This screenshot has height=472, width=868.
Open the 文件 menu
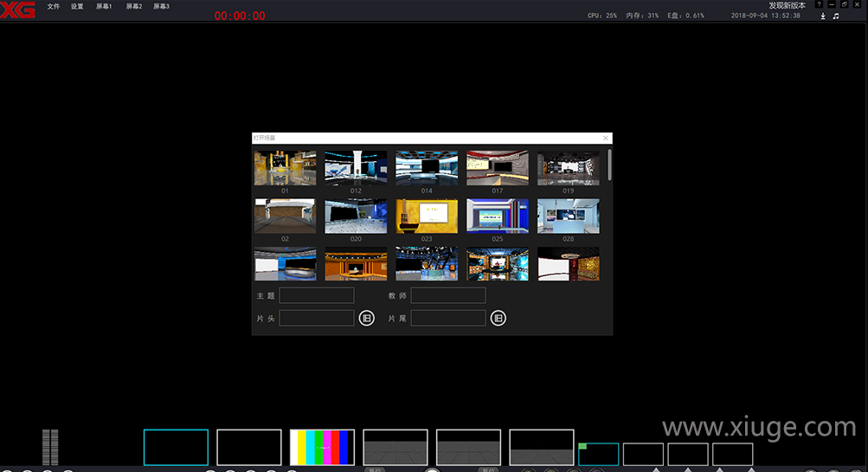(54, 6)
